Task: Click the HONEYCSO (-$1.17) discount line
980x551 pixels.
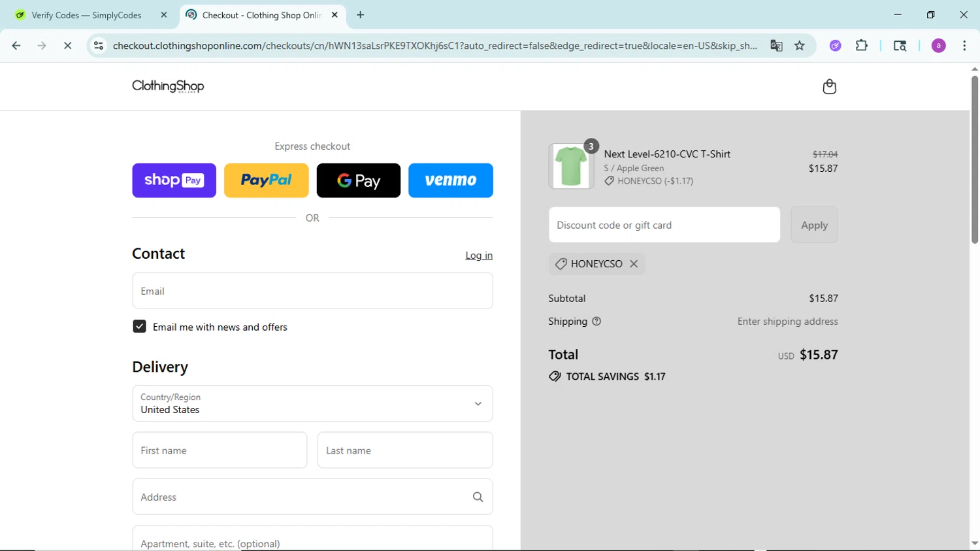Action: pyautogui.click(x=649, y=181)
